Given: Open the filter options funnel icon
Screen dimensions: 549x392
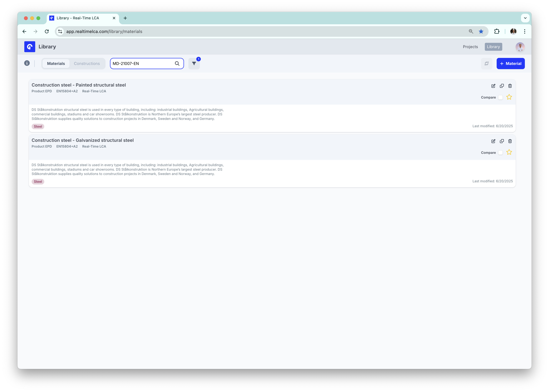Looking at the screenshot, I should (194, 64).
